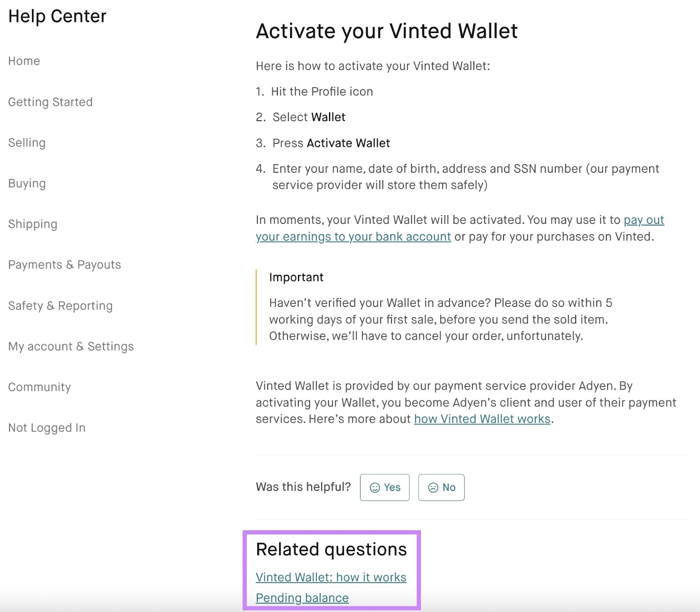
Task: Open 'how Vinted Wallet works' link
Action: (x=482, y=419)
